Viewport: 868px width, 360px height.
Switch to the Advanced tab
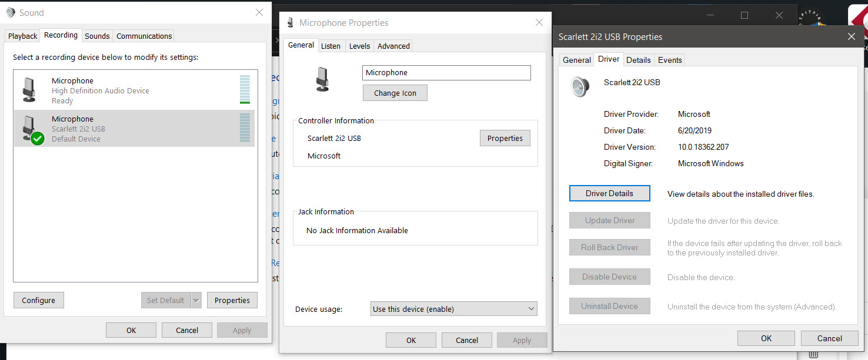(393, 46)
